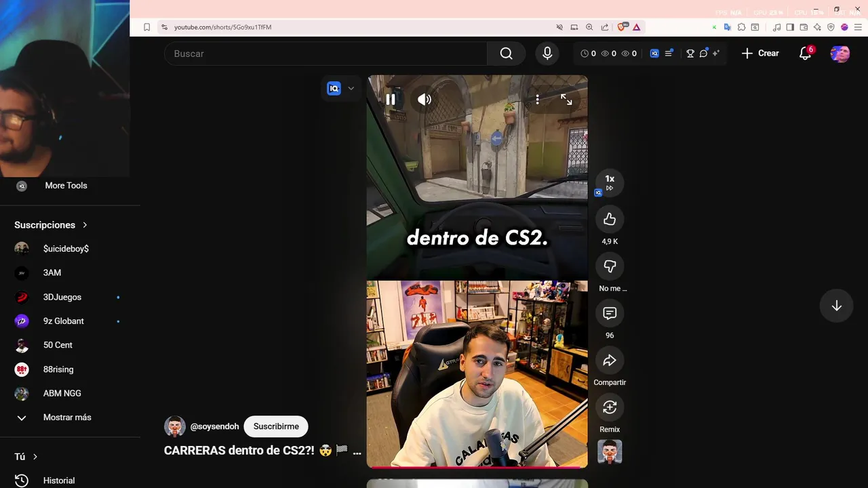Open the Tú section chevron
The height and width of the screenshot is (488, 868).
pyautogui.click(x=35, y=457)
